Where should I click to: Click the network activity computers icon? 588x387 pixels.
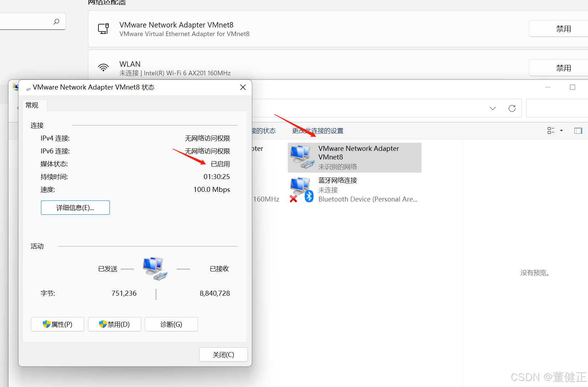pos(155,269)
